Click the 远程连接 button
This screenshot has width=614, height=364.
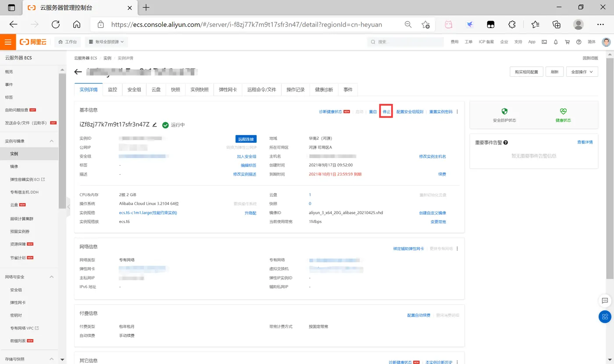tap(246, 139)
